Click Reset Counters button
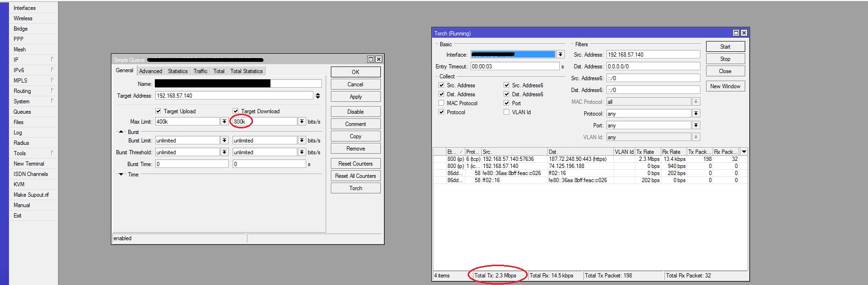Image resolution: width=868 pixels, height=285 pixels. [x=355, y=164]
